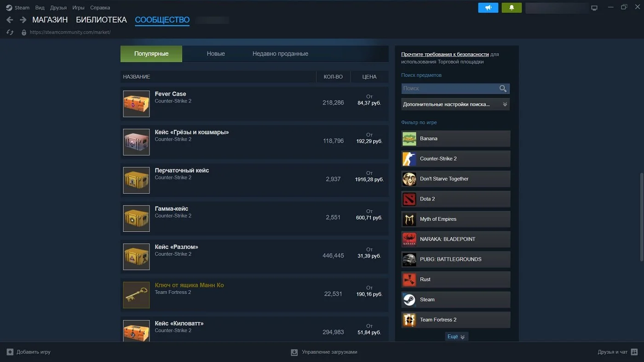Click Добавить игру label

pos(34,352)
